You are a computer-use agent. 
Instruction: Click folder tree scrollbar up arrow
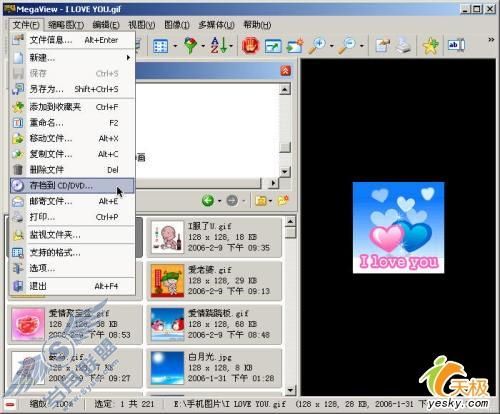285,89
